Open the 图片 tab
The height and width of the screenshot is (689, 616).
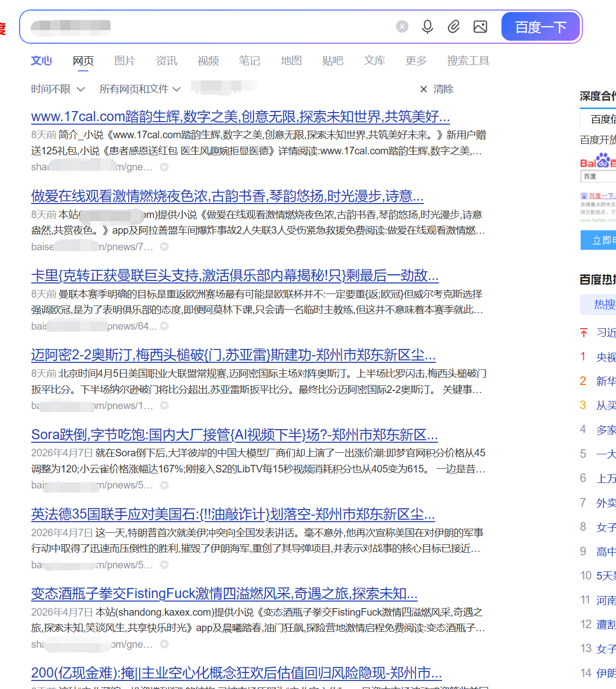point(125,61)
